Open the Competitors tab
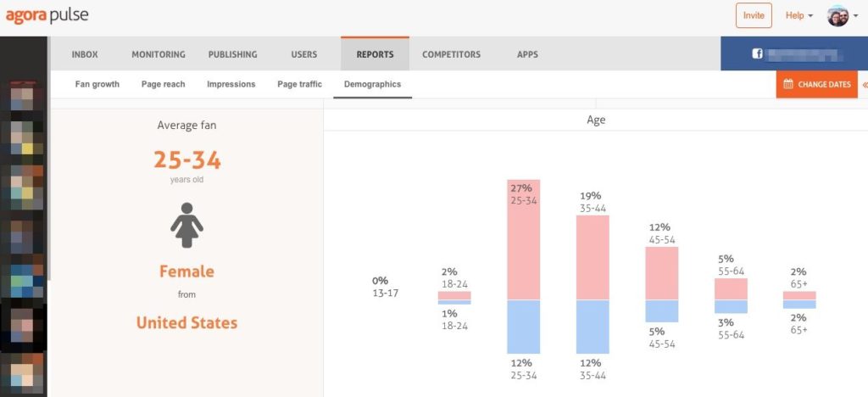The image size is (868, 397). click(x=451, y=54)
